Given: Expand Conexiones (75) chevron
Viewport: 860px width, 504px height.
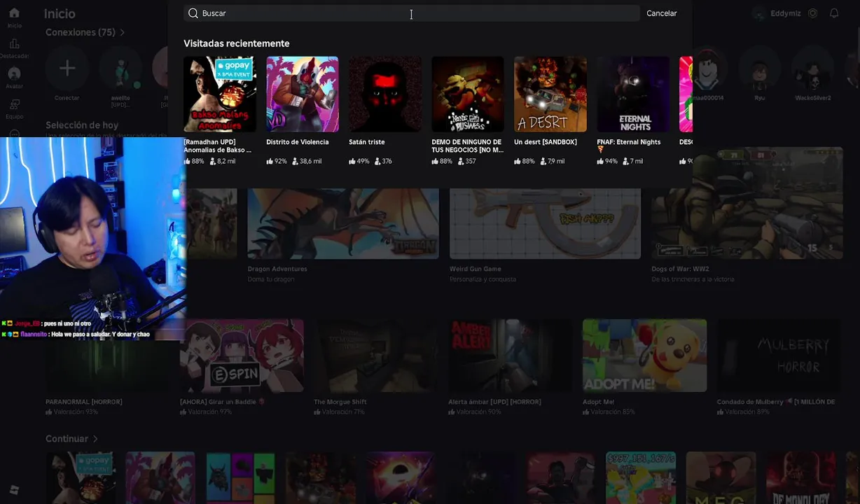Looking at the screenshot, I should click(122, 32).
